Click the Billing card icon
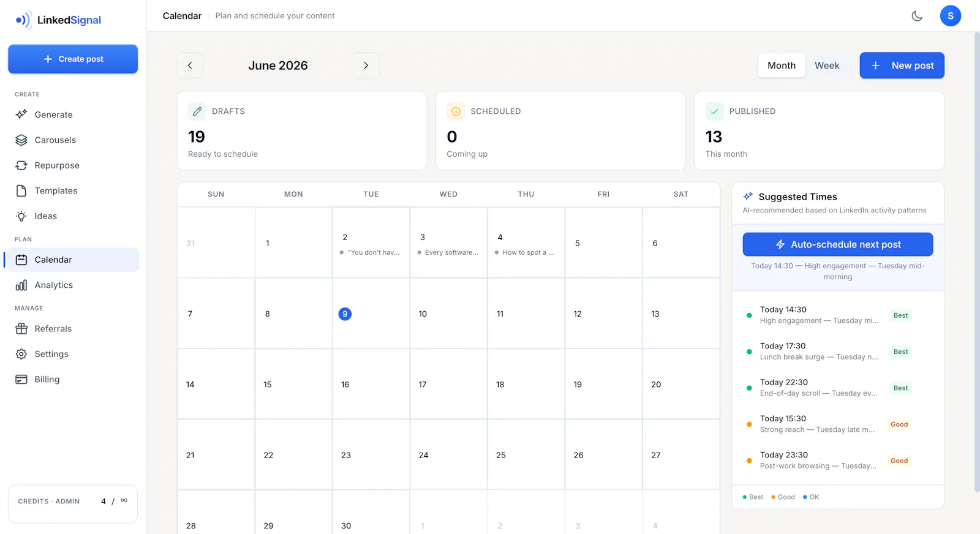Image resolution: width=980 pixels, height=534 pixels. coord(21,380)
